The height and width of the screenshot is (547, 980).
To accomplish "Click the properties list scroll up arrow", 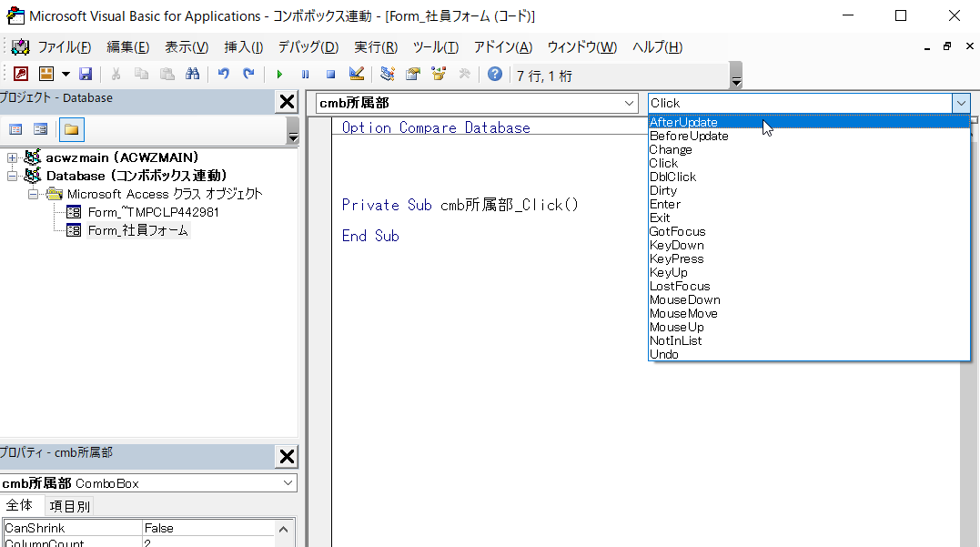I will pos(284,530).
